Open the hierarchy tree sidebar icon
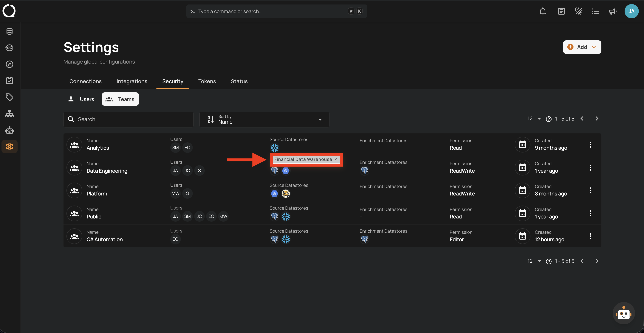This screenshot has height=333, width=644. coord(10,114)
